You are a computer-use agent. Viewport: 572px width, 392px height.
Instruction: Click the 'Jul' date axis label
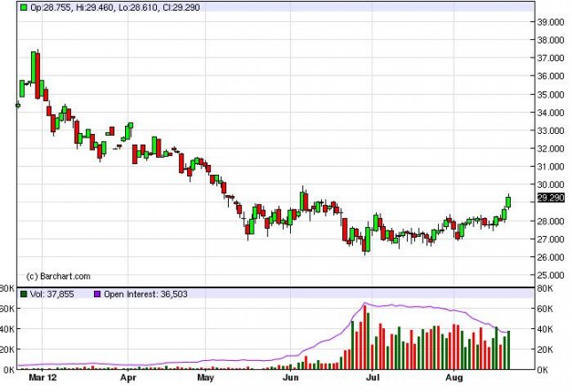[372, 378]
